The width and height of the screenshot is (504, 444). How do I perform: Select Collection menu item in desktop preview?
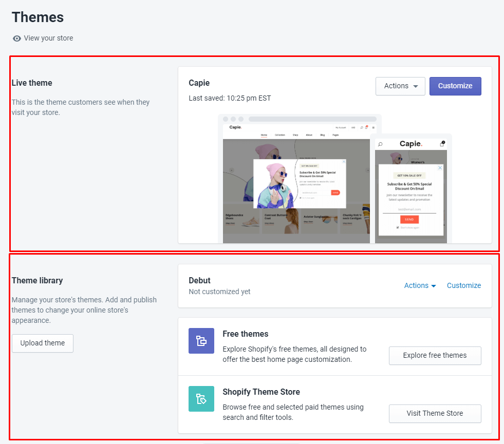coord(279,135)
